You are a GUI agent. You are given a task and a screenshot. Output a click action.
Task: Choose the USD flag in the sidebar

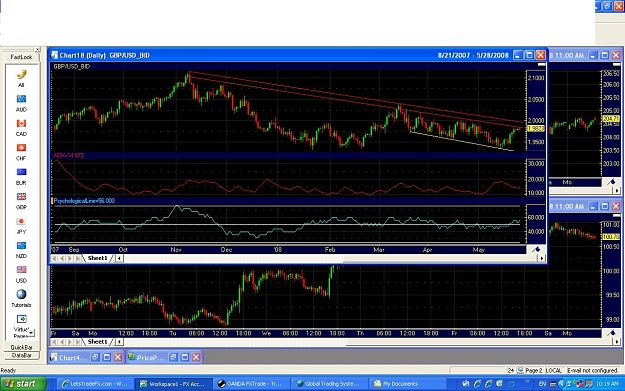click(x=21, y=269)
